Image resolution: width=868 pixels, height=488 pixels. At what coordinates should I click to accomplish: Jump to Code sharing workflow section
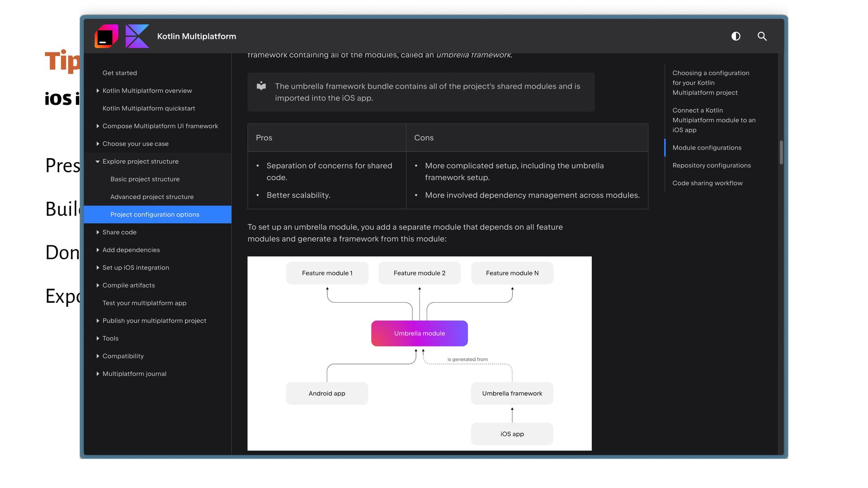coord(707,183)
